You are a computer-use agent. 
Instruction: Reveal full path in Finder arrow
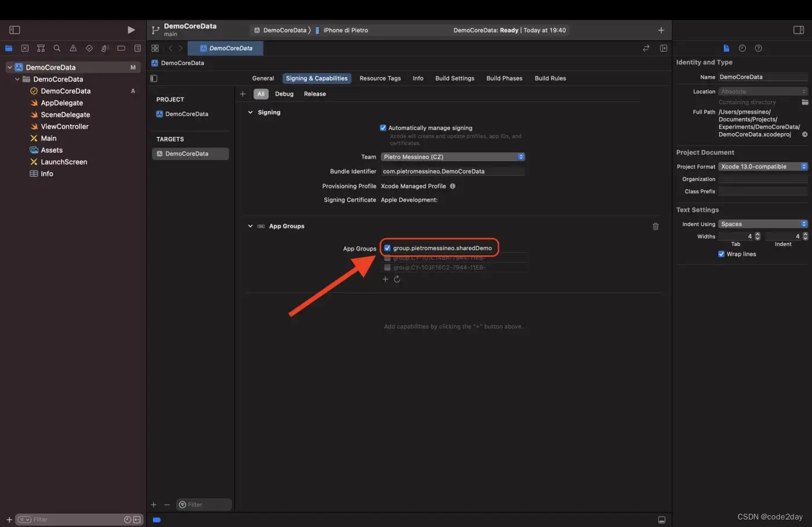(x=804, y=135)
